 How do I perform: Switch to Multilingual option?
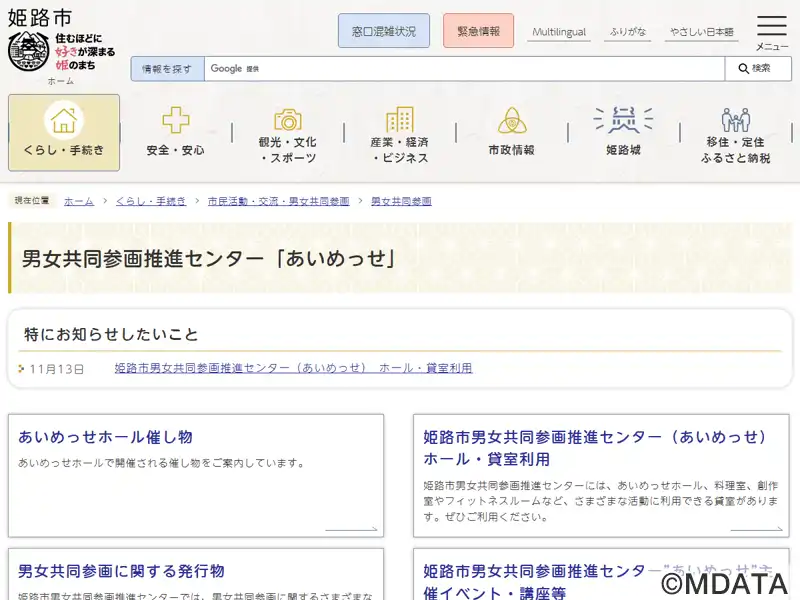559,32
